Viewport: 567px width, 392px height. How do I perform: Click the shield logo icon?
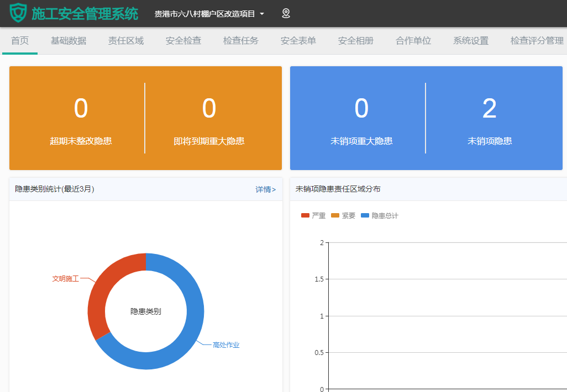[18, 13]
